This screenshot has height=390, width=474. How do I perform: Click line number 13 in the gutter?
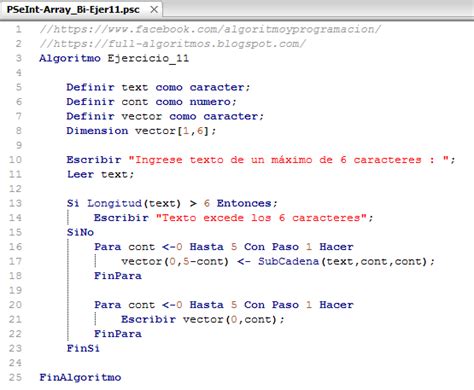coord(15,203)
